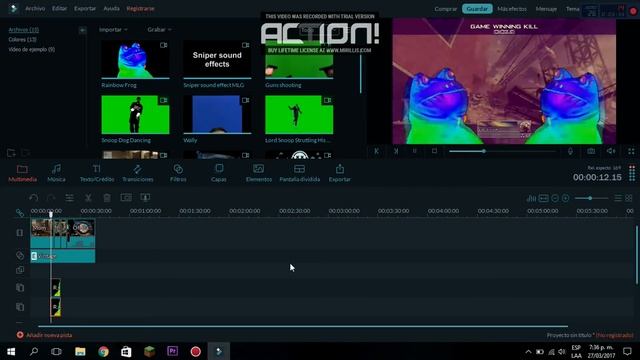Click the Comprar button
640x360 pixels.
[446, 9]
